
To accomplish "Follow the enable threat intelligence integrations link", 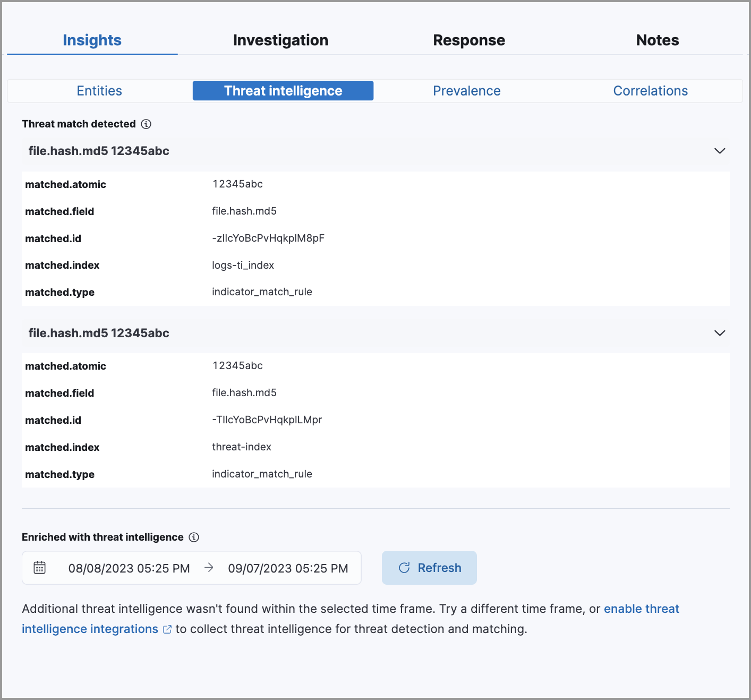I will click(x=641, y=609).
